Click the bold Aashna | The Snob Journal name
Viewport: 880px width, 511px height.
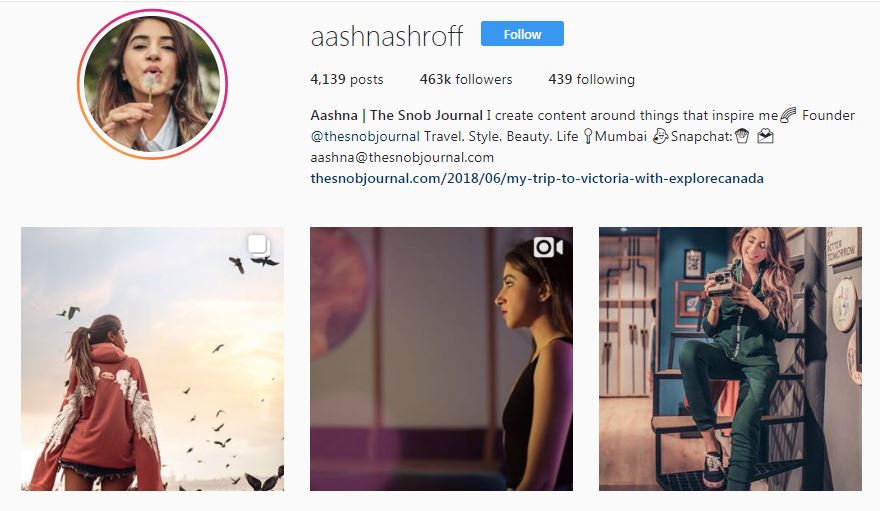click(x=396, y=116)
